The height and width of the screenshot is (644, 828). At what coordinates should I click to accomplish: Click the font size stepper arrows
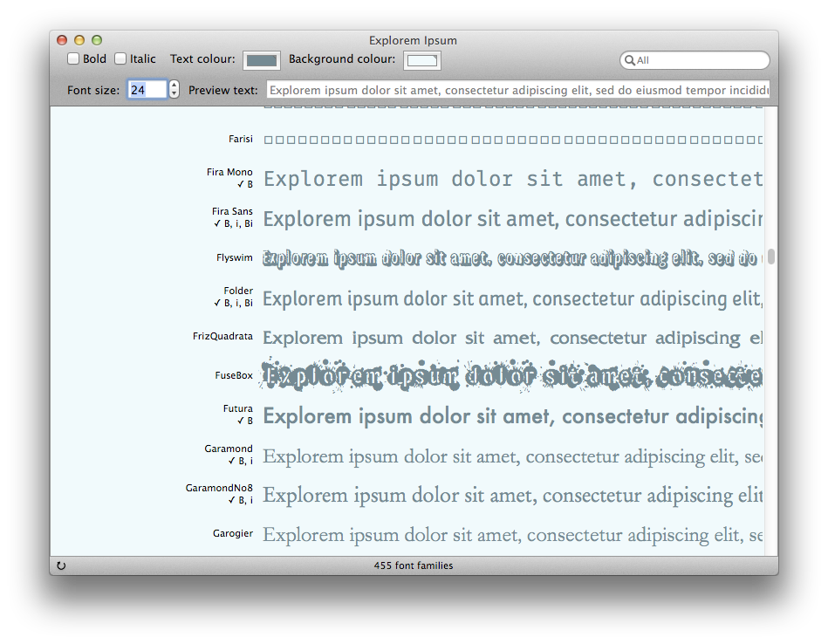pyautogui.click(x=174, y=89)
